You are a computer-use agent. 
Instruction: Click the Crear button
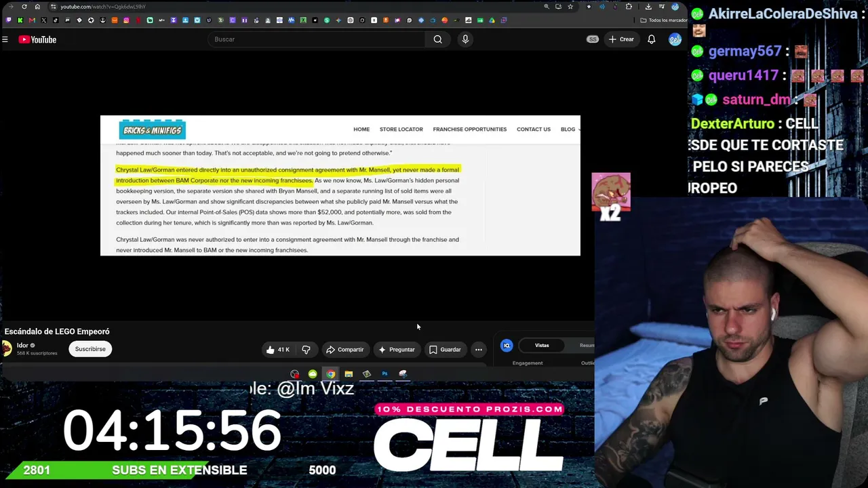click(621, 39)
